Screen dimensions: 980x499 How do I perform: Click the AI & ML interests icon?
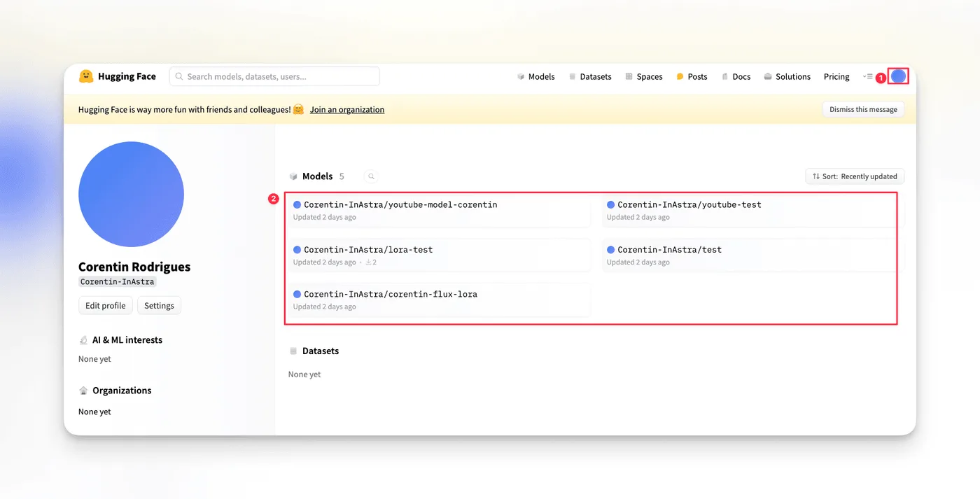(x=83, y=340)
